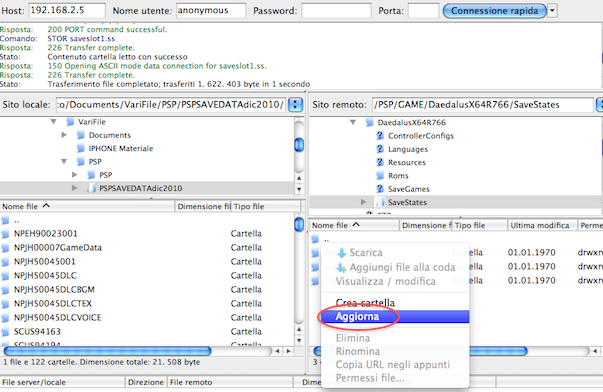Collapse the DaedalusX64R766 remote folder
Image resolution: width=603 pixels, height=392 pixels.
pyautogui.click(x=353, y=122)
